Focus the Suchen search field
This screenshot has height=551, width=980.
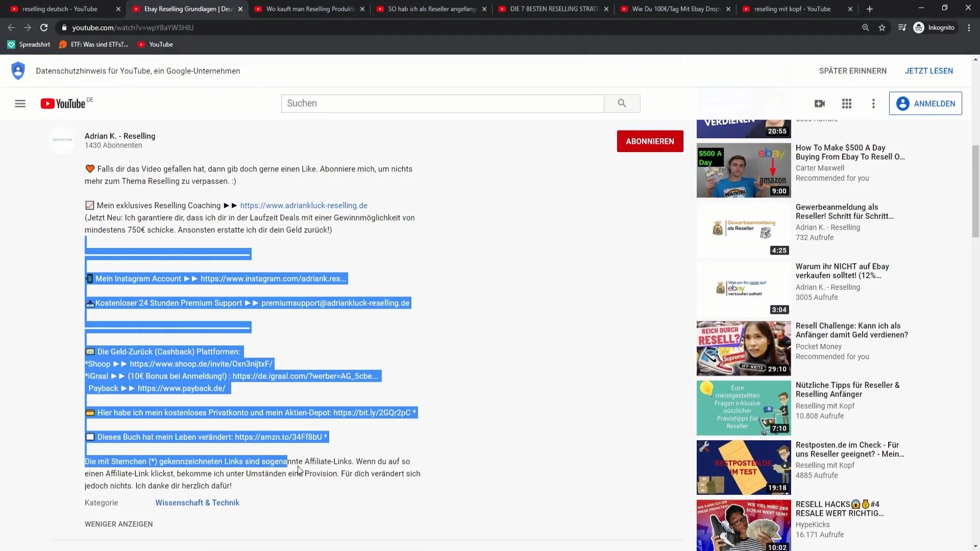[442, 104]
